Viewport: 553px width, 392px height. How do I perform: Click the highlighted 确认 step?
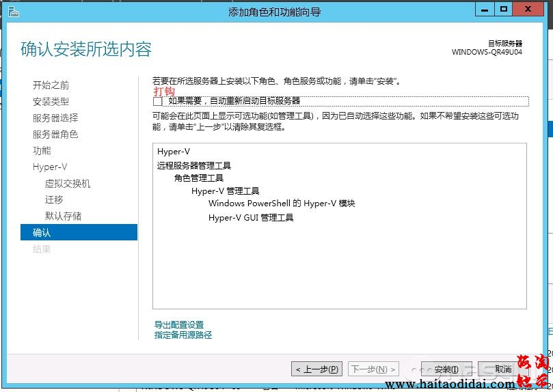coord(42,233)
